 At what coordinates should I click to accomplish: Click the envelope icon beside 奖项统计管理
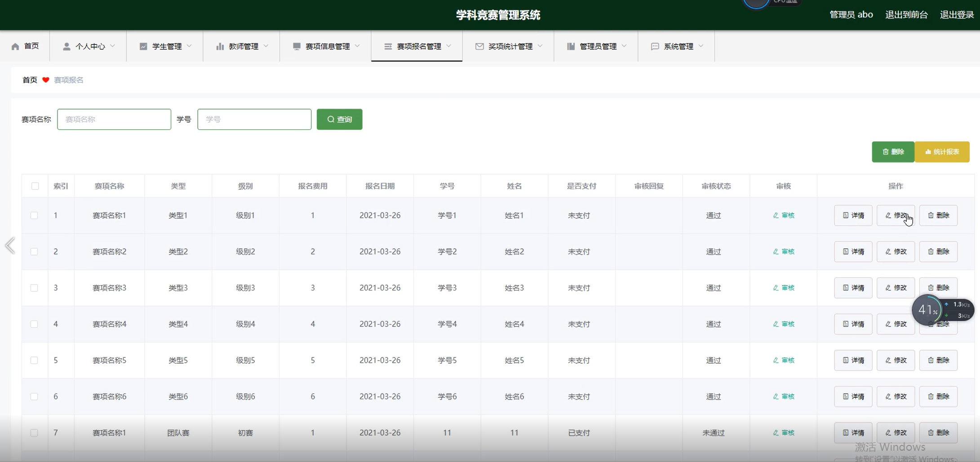point(479,46)
